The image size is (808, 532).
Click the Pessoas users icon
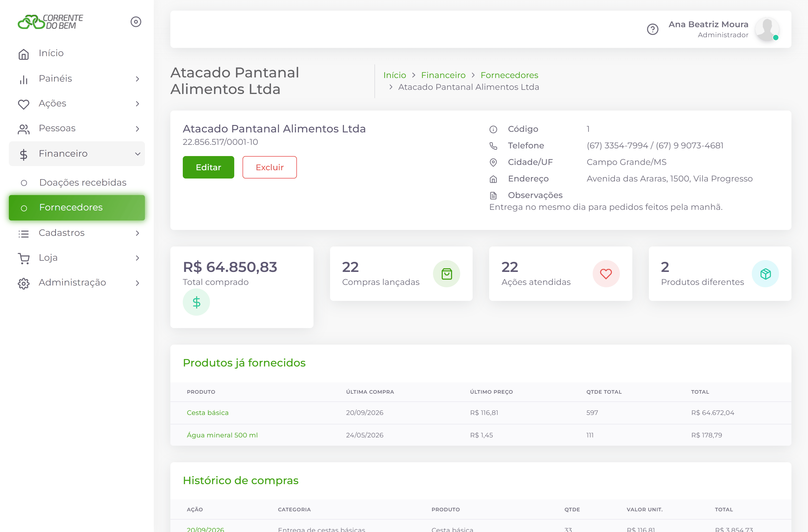pos(23,129)
